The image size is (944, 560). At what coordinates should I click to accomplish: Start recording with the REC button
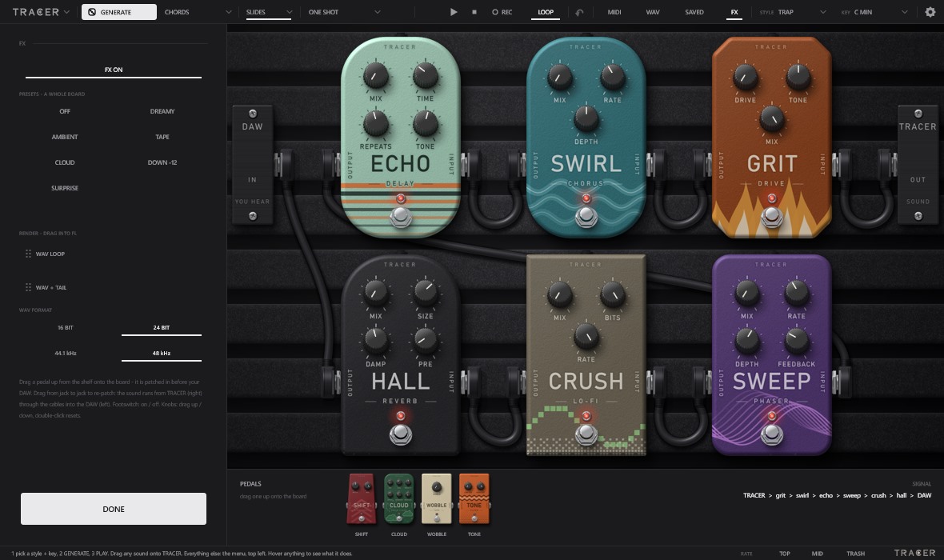[x=502, y=12]
